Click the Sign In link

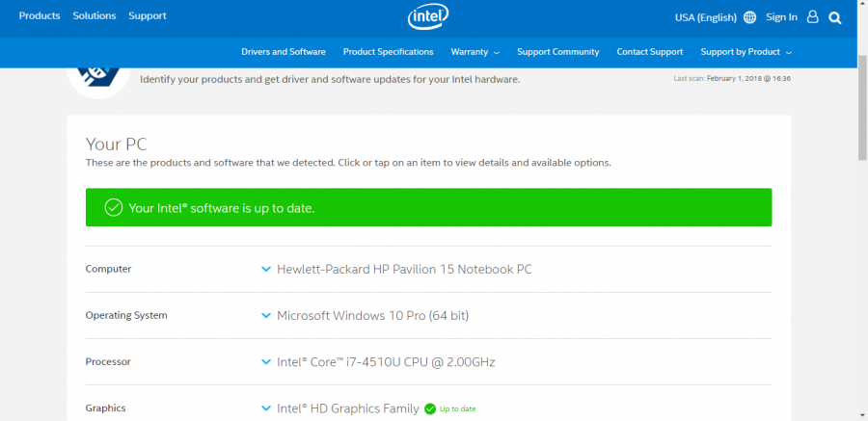point(781,17)
